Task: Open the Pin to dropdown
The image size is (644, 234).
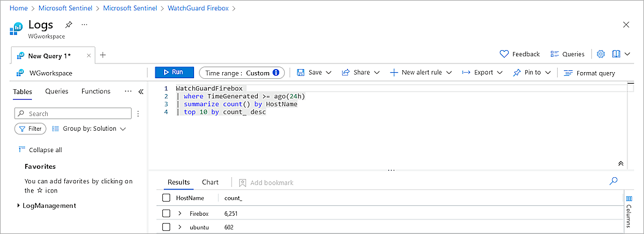Action: click(532, 73)
